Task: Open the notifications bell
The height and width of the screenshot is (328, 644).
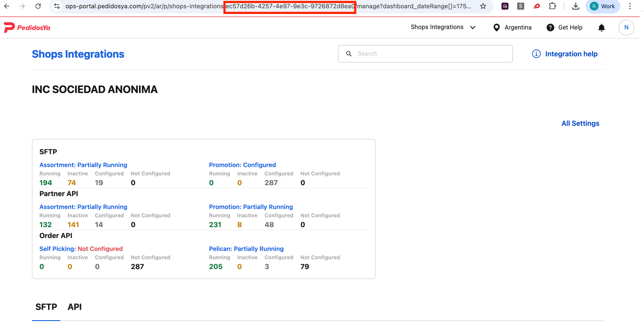Action: [602, 28]
